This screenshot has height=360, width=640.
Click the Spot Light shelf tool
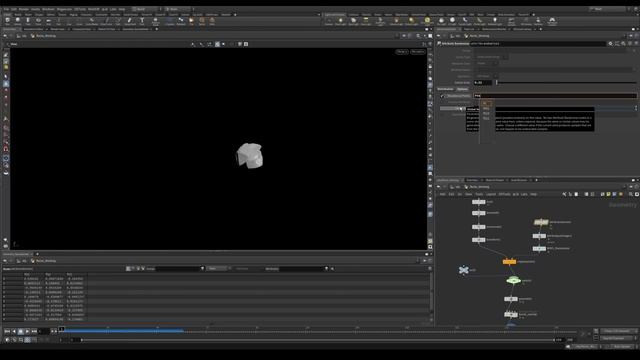coord(353,21)
